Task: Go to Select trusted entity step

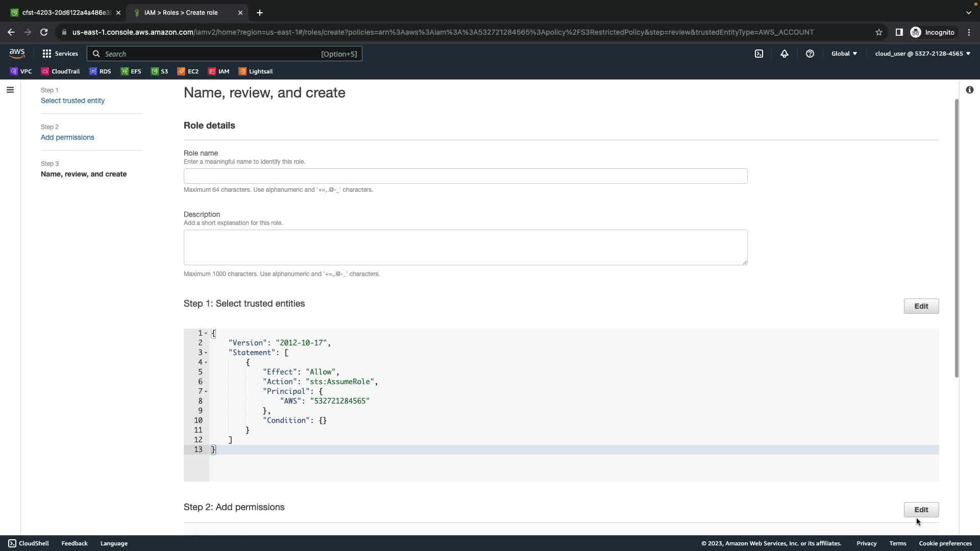Action: click(72, 101)
